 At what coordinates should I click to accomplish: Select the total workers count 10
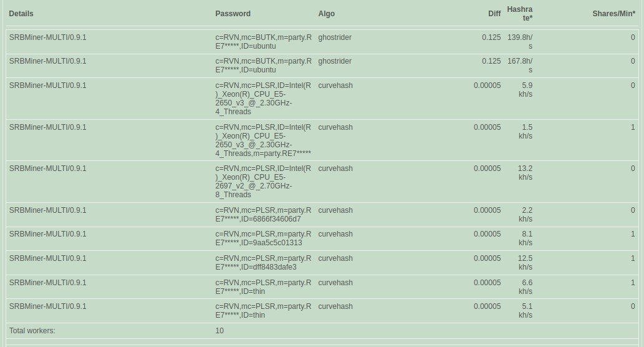click(219, 330)
